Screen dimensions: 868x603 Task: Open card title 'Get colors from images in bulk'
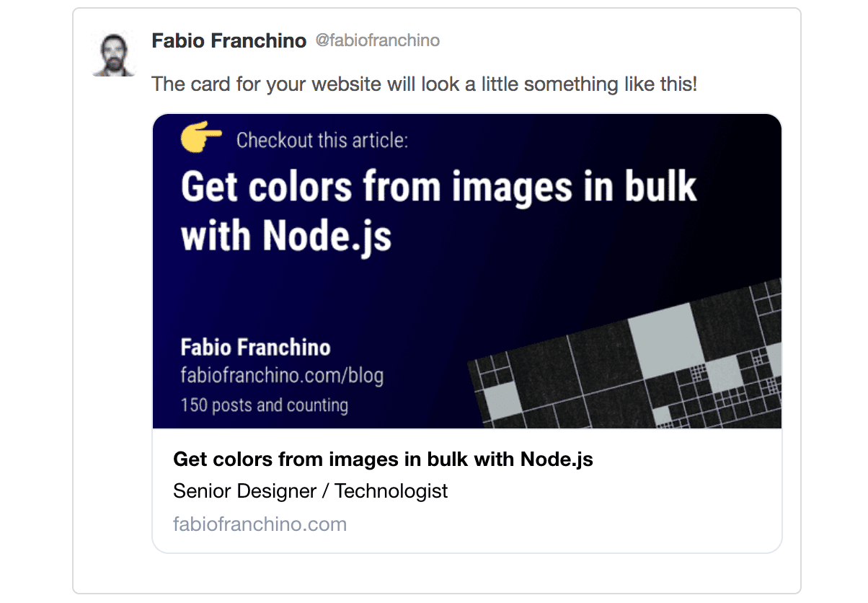[384, 459]
